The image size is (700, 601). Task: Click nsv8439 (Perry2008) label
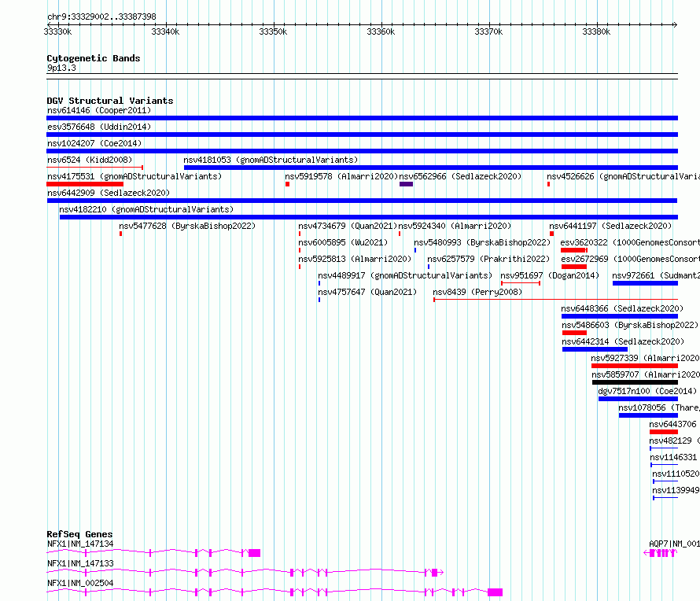[477, 292]
